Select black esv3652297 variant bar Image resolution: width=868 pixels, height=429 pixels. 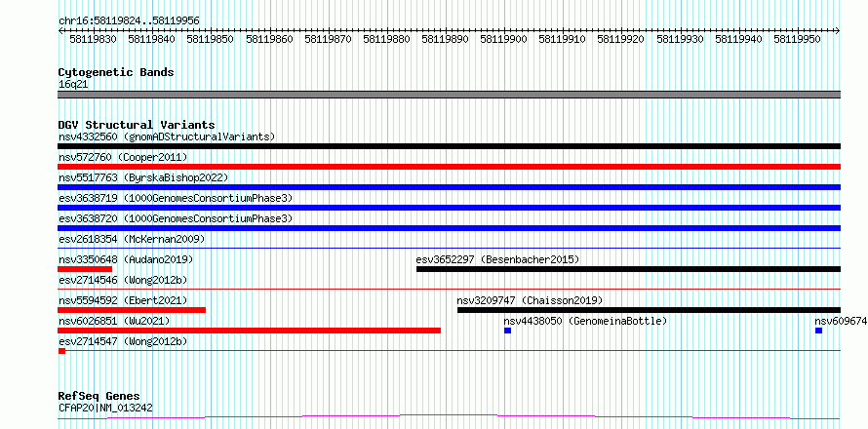pos(628,269)
